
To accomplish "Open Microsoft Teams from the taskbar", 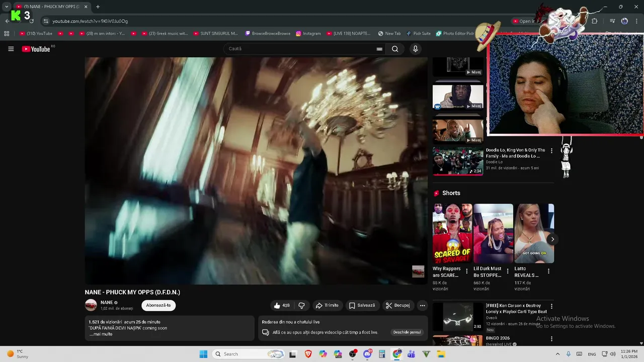I will [412, 354].
